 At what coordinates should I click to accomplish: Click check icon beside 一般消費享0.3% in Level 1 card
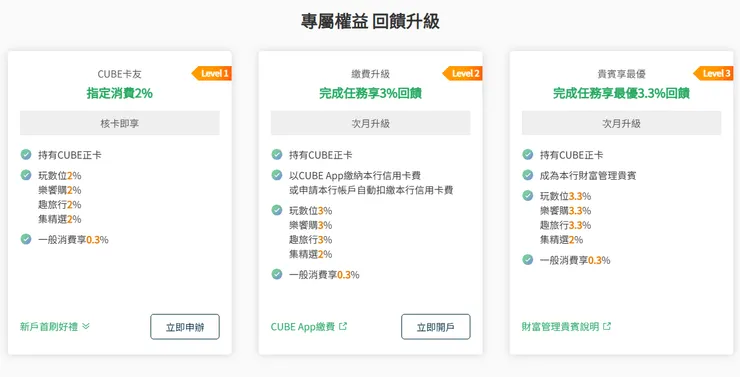point(26,239)
